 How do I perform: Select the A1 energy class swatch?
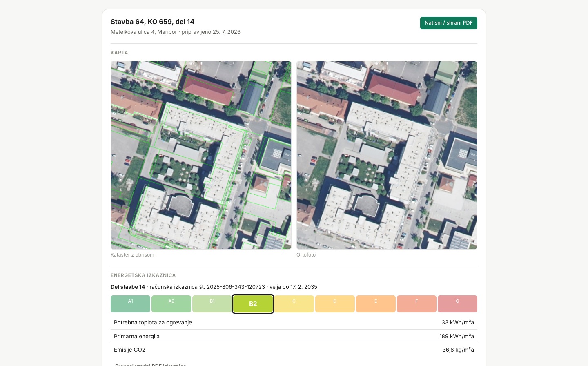coord(130,304)
